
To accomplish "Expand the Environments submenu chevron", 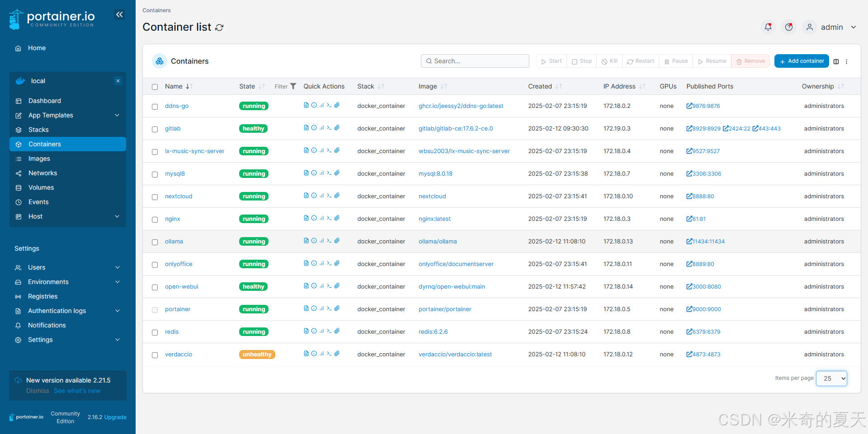I will [x=118, y=282].
